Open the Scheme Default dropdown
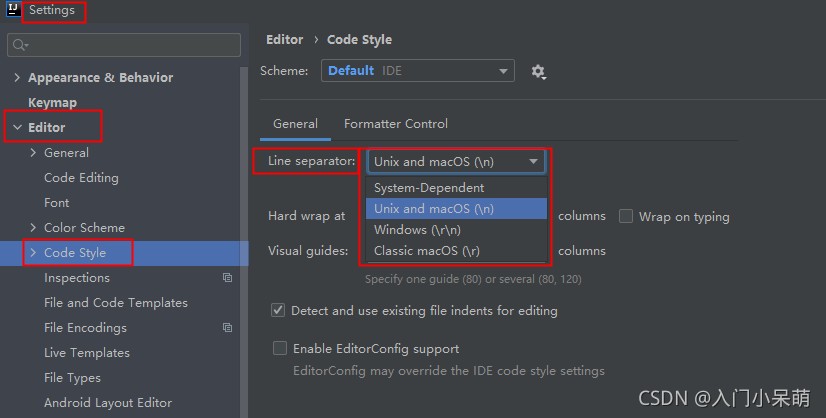Screen dimensions: 826x418 418,71
